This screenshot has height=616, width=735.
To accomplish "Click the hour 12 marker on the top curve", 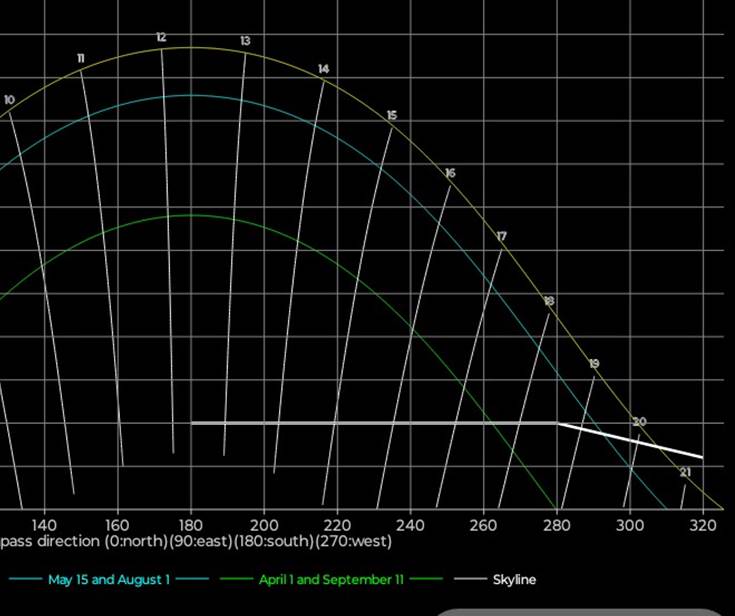I will (161, 38).
